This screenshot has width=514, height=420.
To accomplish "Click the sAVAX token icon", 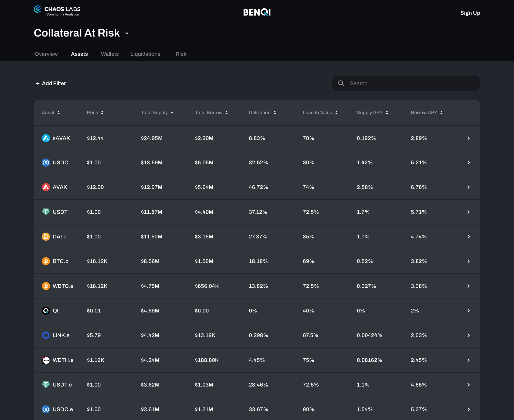I will [x=46, y=138].
